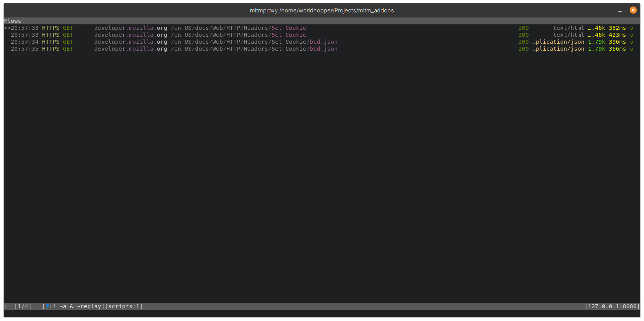The height and width of the screenshot is (321, 644).
Task: Click the 382ms response time
Action: tap(617, 28)
